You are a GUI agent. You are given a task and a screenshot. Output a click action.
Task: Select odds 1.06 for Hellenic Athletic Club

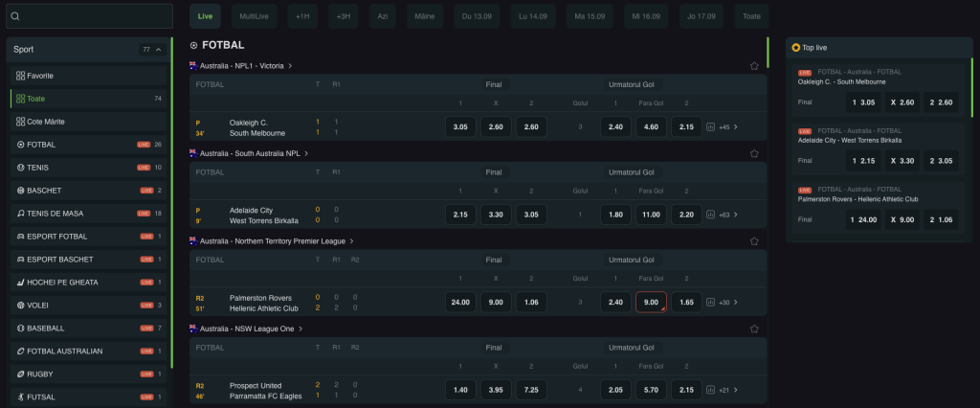click(x=531, y=303)
